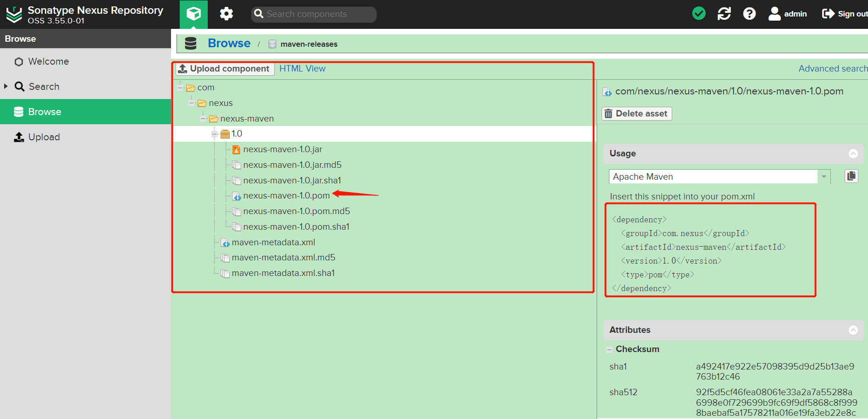Copy snippet to clipboard icon
Screen dimensions: 868x419
coord(851,176)
